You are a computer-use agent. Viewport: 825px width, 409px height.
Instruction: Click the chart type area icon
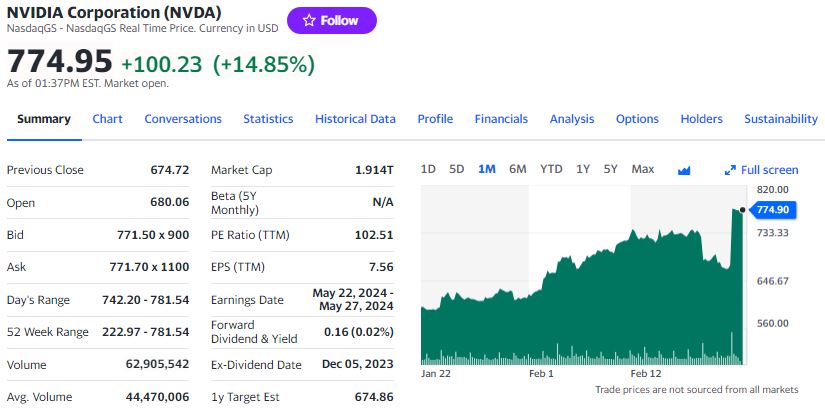pos(684,170)
